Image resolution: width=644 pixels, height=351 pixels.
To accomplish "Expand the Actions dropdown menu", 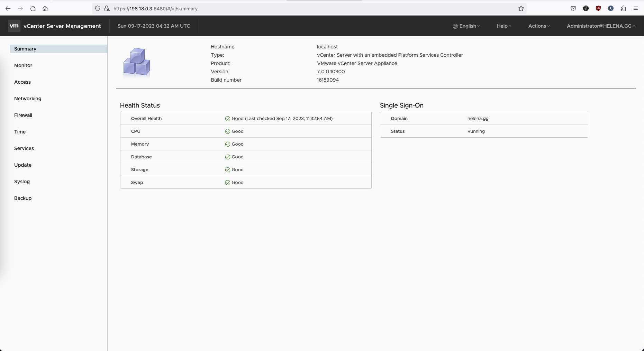I will coord(539,26).
